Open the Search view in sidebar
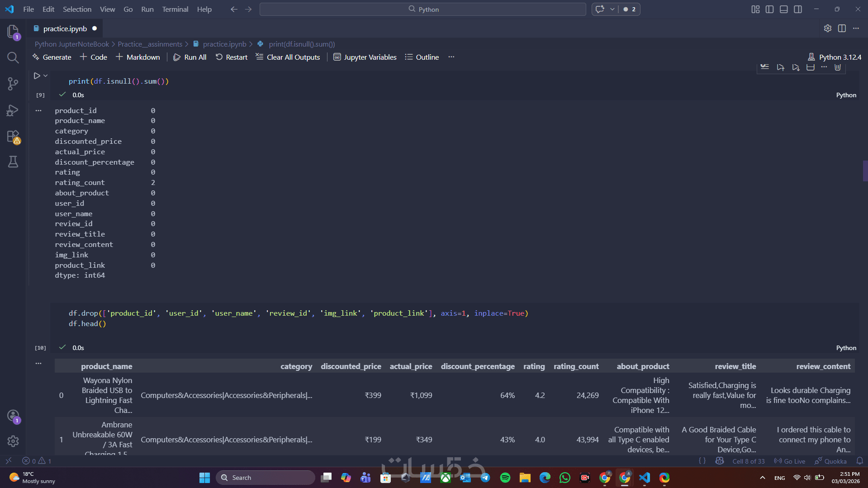This screenshot has width=868, height=488. (13, 57)
